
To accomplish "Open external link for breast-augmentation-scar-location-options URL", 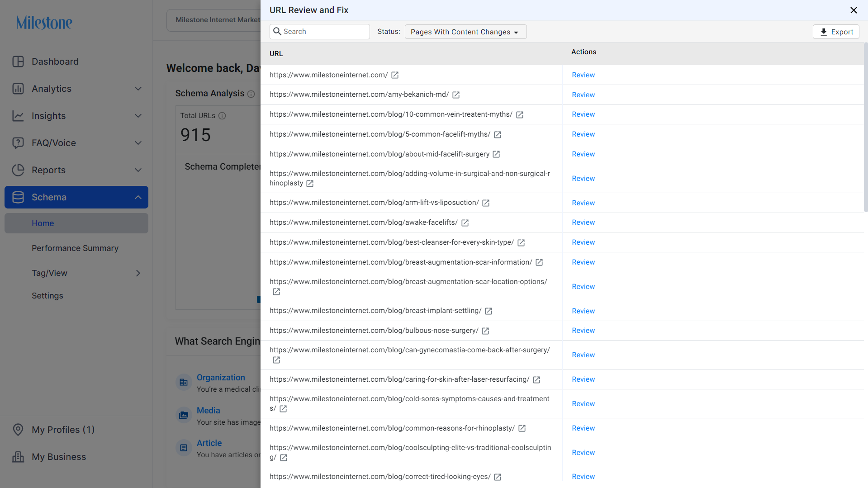I will pyautogui.click(x=276, y=292).
